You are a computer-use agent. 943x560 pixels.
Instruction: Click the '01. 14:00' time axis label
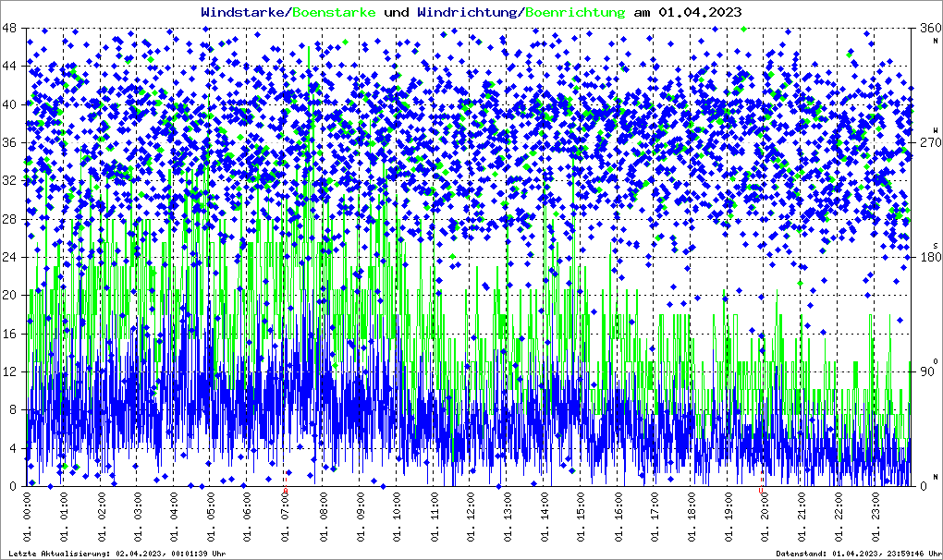pos(544,517)
